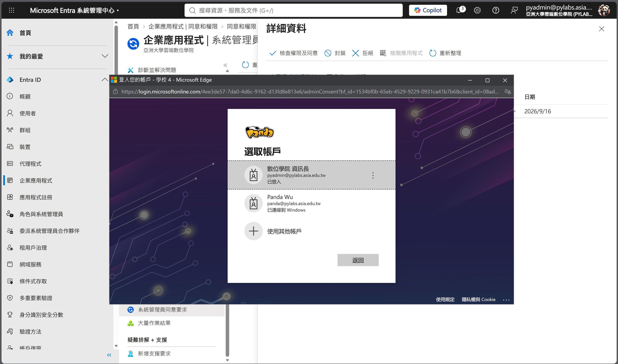618x364 pixels.
Task: Open the app launcher waffle icon
Action: tap(11, 10)
